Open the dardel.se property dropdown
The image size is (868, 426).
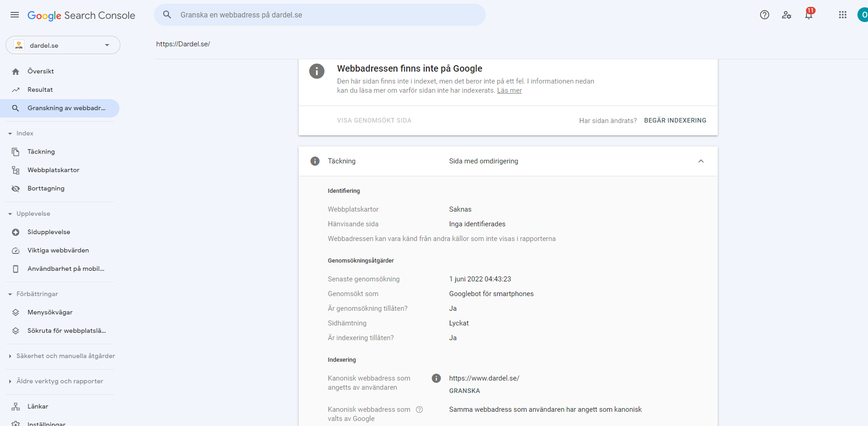point(63,45)
